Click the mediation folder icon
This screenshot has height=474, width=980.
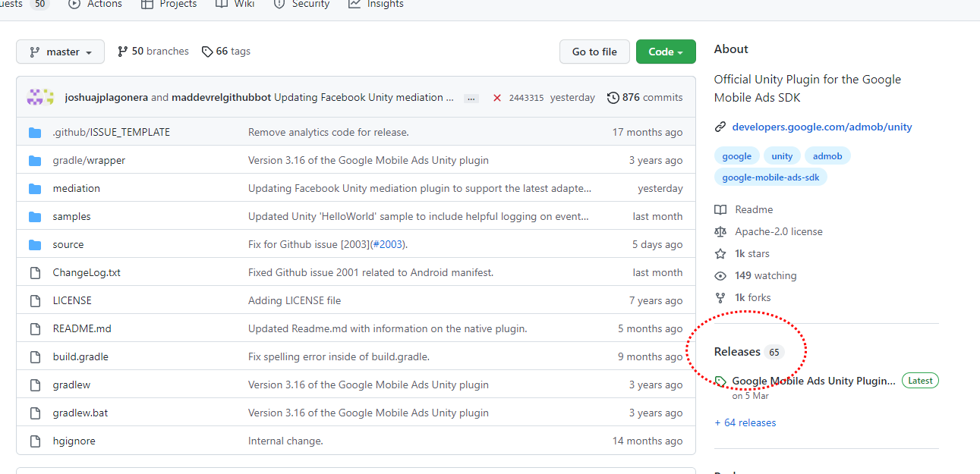35,189
